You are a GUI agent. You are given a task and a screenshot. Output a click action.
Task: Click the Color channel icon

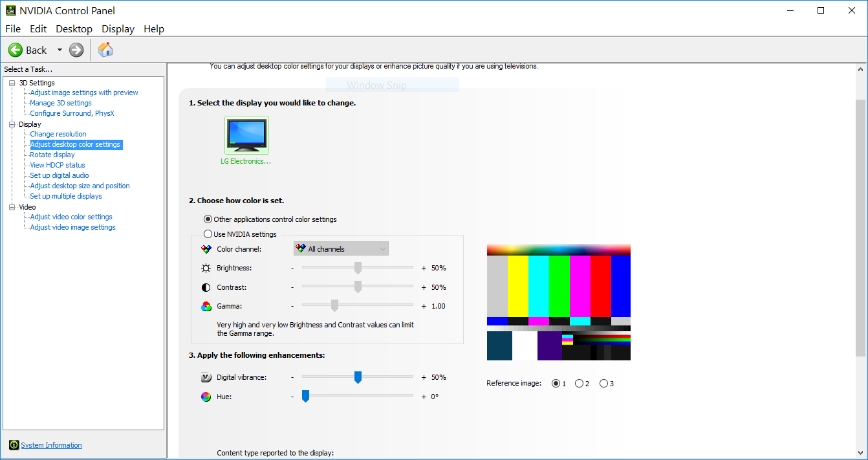click(x=206, y=249)
